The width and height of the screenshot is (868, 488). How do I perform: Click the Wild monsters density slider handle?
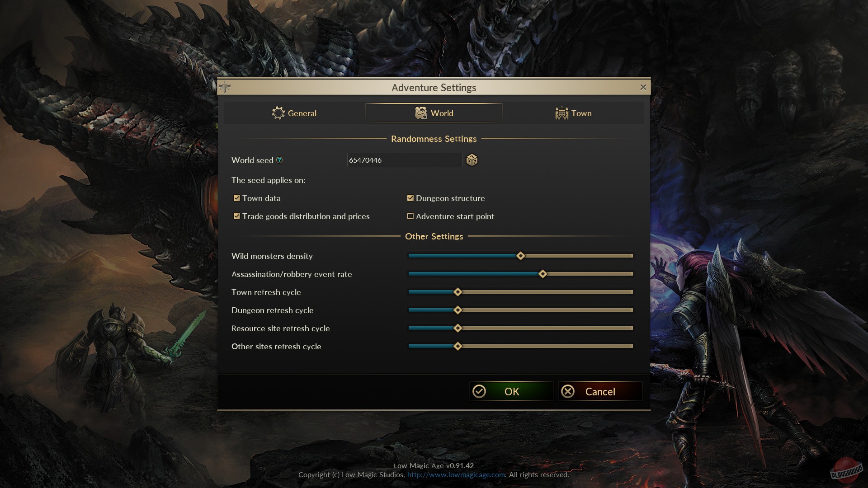click(x=520, y=256)
